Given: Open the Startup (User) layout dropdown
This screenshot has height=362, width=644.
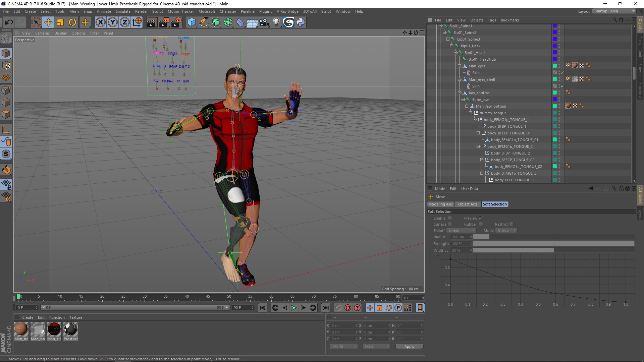Looking at the screenshot, I should coord(614,11).
